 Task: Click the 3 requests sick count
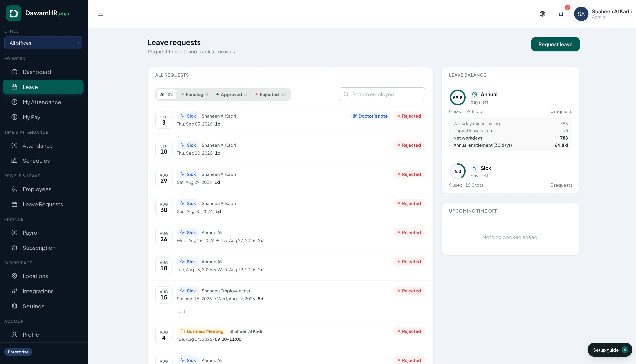[561, 185]
